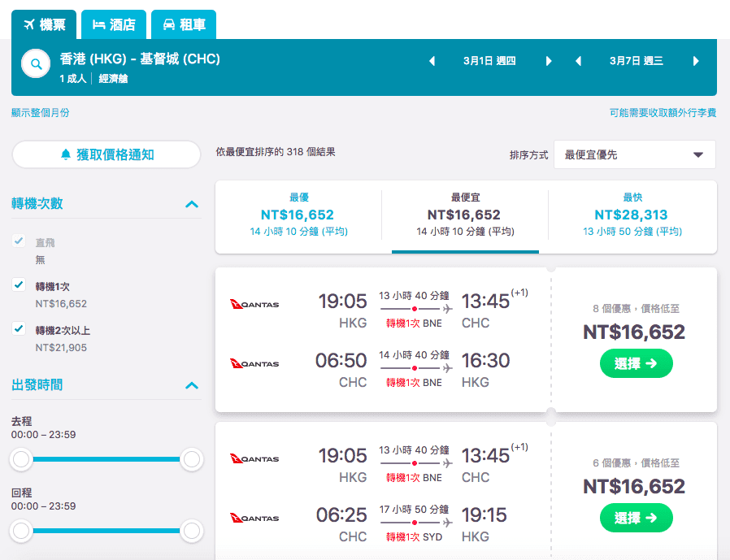Click 選擇 for the 8 個優惠 flight
The image size is (730, 560).
coord(636,363)
